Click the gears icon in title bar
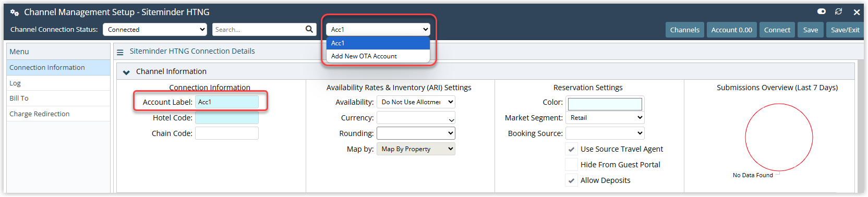Image resolution: width=868 pixels, height=197 pixels. click(15, 12)
